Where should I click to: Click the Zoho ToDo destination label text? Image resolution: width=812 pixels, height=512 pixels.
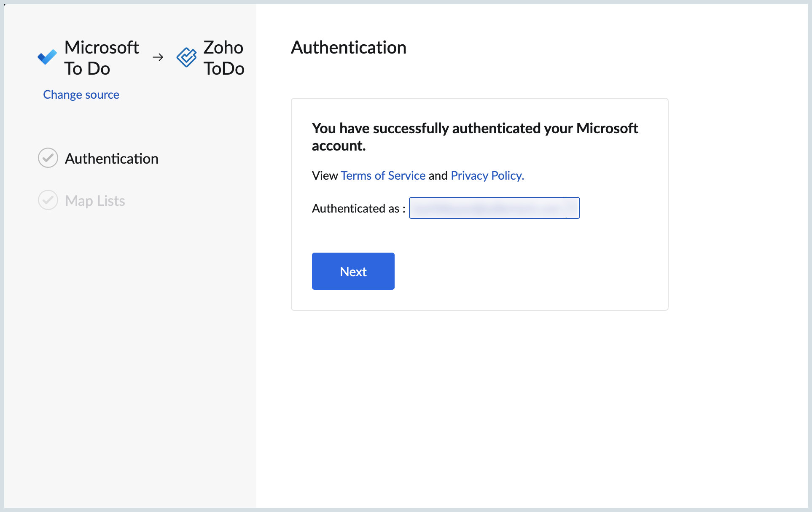[x=224, y=58]
